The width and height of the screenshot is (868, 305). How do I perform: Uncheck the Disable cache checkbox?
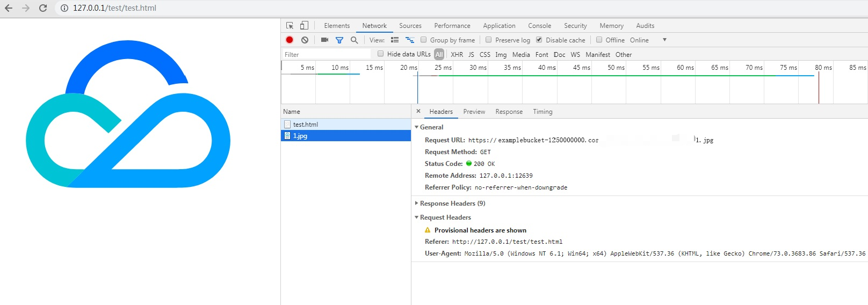point(539,40)
